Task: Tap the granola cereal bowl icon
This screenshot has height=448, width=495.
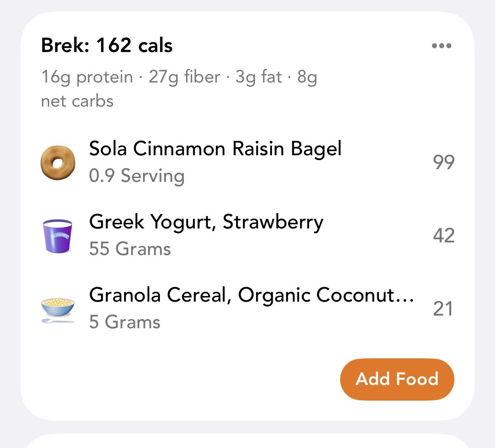Action: (58, 311)
